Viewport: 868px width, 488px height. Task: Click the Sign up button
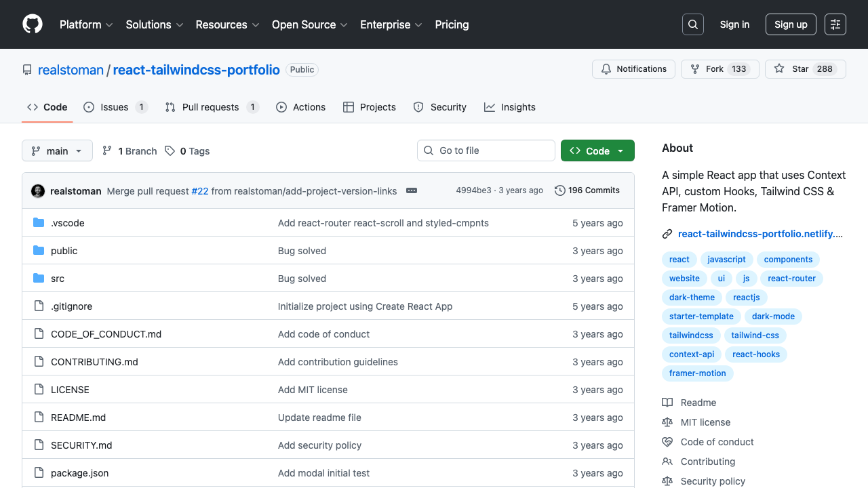[791, 24]
